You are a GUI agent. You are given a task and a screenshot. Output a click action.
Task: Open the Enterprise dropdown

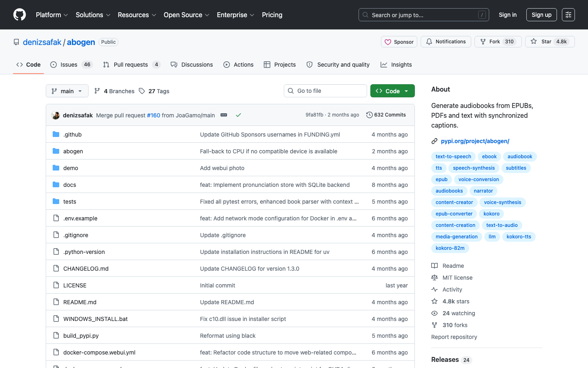click(x=236, y=15)
